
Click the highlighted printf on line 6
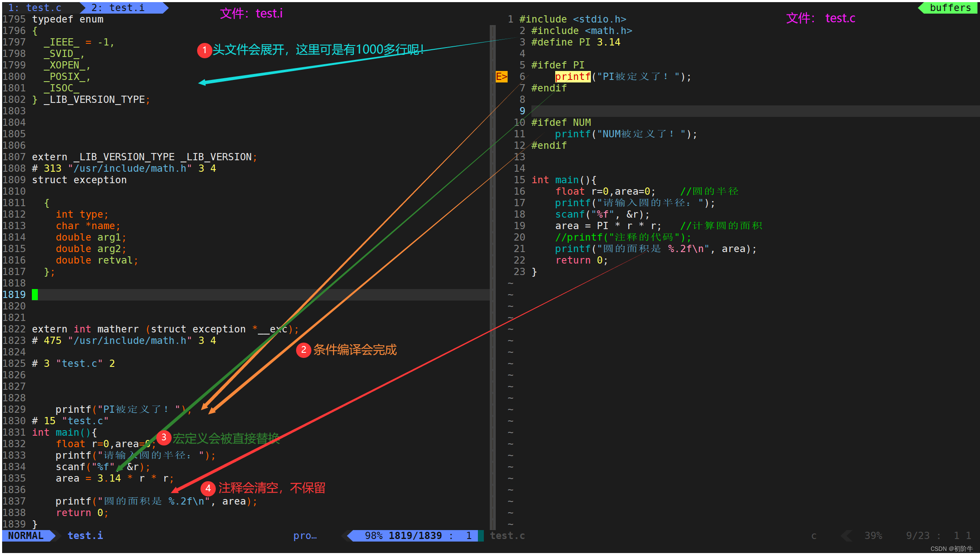(573, 77)
